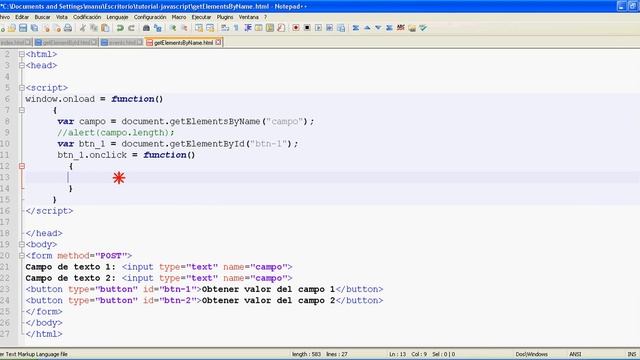The image size is (640, 360).
Task: Zoom in using the toolbar icon
Action: click(x=173, y=28)
